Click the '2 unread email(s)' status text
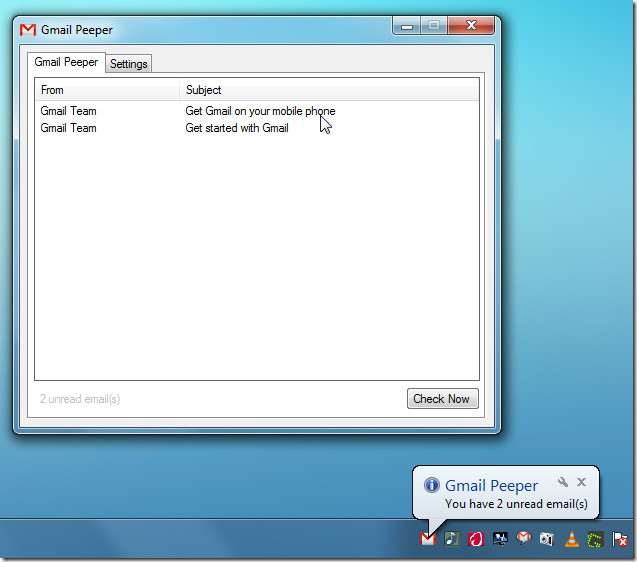This screenshot has width=637, height=562. 80,399
